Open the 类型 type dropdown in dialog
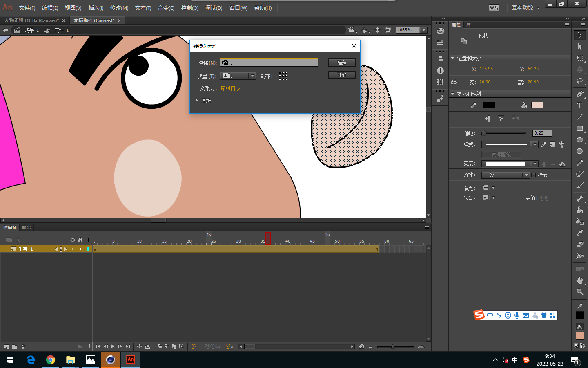Image resolution: width=588 pixels, height=368 pixels. pos(238,76)
